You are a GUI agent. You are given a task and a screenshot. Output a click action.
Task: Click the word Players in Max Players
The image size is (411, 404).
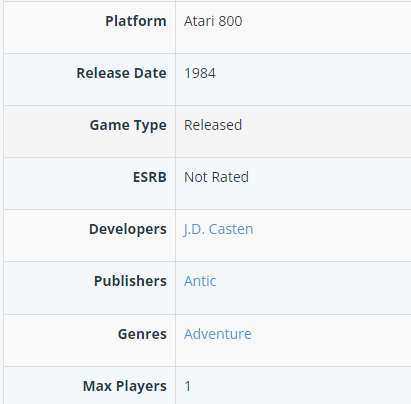[141, 386]
